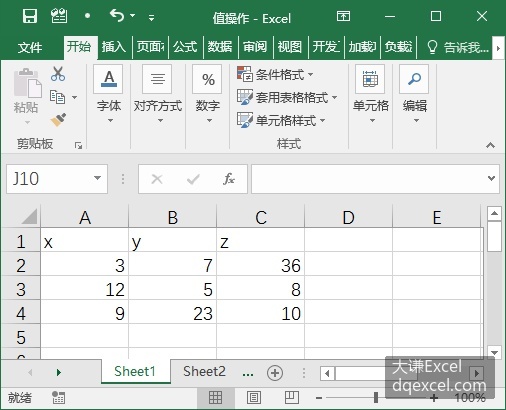Open the Name Box dropdown arrow
506x410 pixels.
[x=97, y=178]
